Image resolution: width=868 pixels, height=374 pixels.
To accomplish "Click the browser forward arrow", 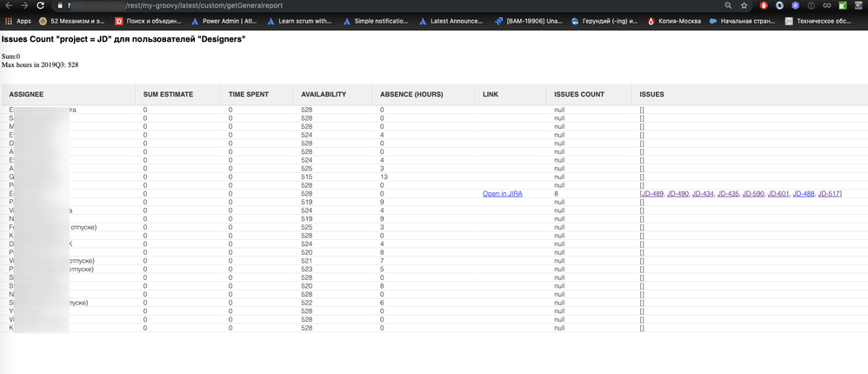I will point(23,5).
